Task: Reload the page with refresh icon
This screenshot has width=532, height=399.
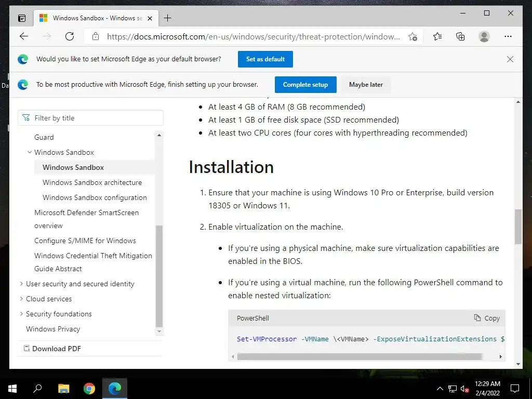Action: click(x=70, y=36)
